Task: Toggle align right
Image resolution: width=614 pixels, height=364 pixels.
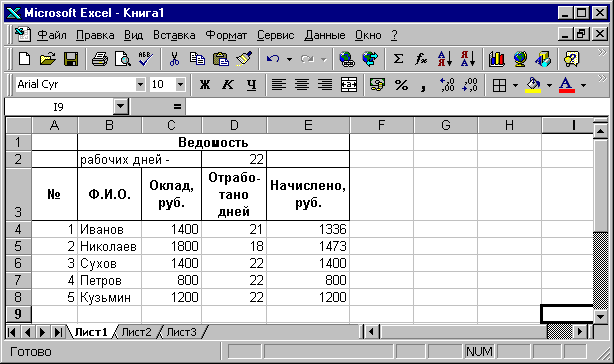Action: pos(325,85)
